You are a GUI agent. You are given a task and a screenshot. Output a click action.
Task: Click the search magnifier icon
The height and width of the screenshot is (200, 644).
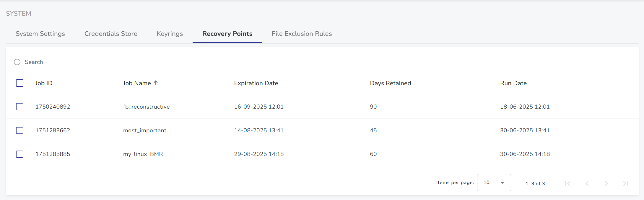pyautogui.click(x=17, y=62)
